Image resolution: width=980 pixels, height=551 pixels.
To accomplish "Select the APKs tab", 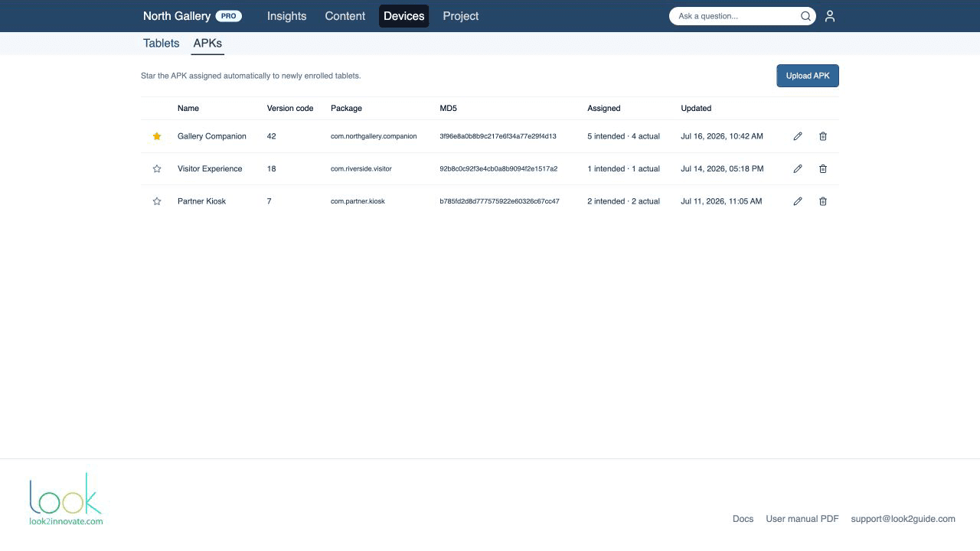I will click(x=207, y=44).
